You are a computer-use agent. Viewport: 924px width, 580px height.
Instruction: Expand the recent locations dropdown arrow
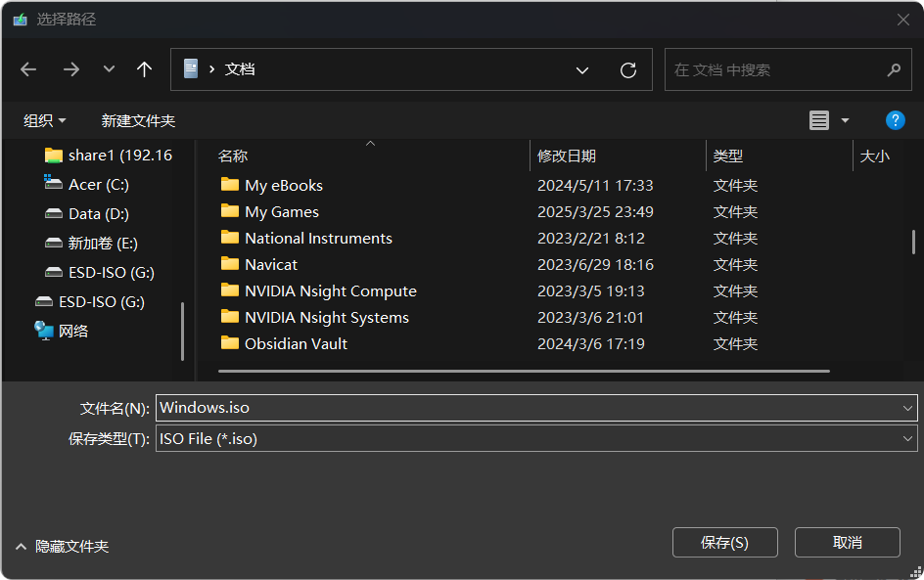tap(109, 69)
